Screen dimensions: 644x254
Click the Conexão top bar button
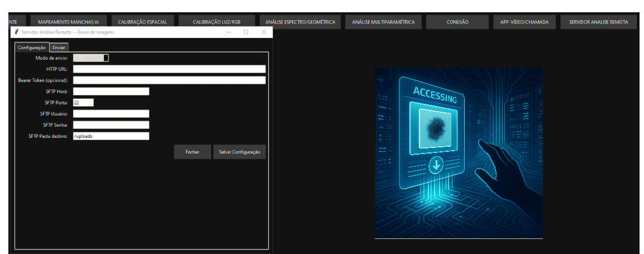coord(457,22)
